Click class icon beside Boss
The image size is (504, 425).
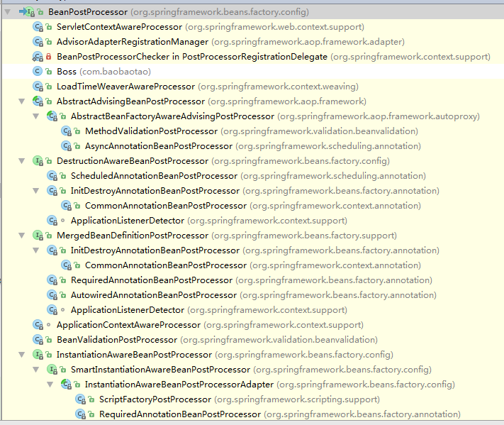(38, 72)
